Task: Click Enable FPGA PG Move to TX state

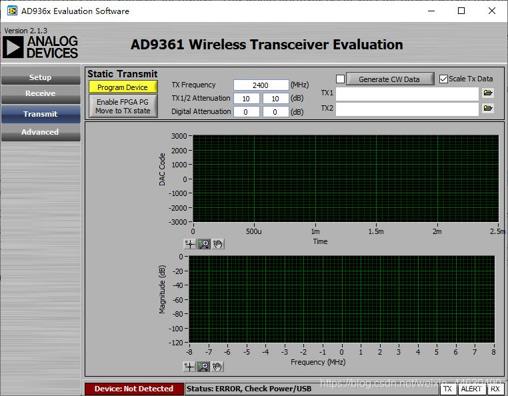Action: (x=123, y=106)
